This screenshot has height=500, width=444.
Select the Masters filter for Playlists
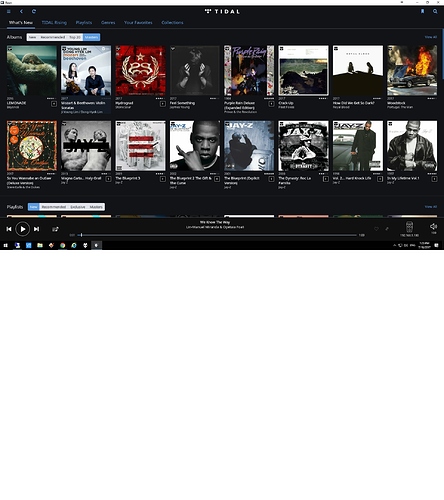[96, 207]
